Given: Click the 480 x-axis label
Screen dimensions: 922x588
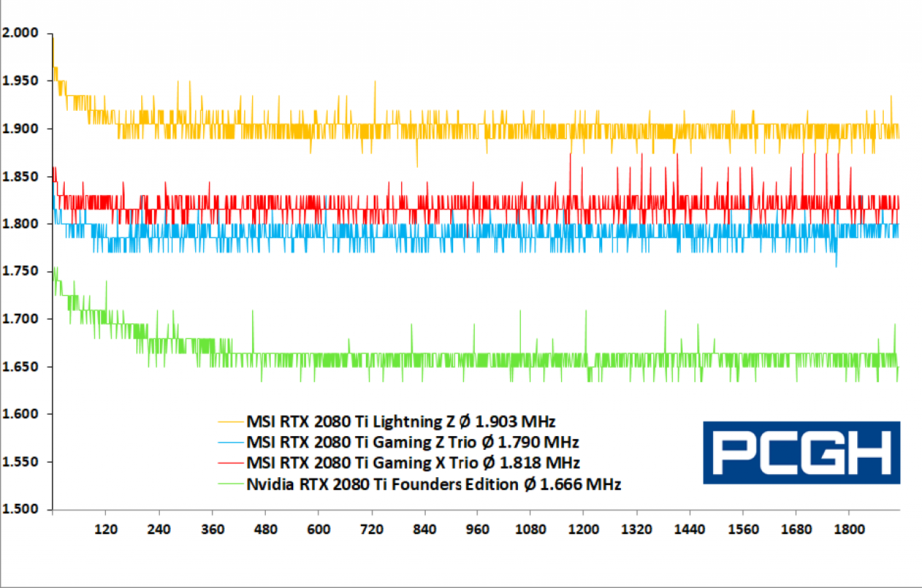Looking at the screenshot, I should tap(265, 529).
